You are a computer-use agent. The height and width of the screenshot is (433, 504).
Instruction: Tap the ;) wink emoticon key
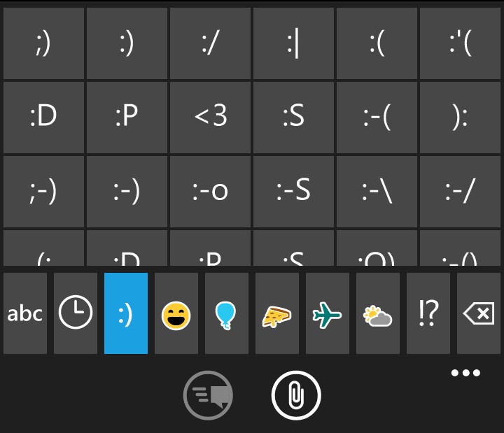[43, 43]
